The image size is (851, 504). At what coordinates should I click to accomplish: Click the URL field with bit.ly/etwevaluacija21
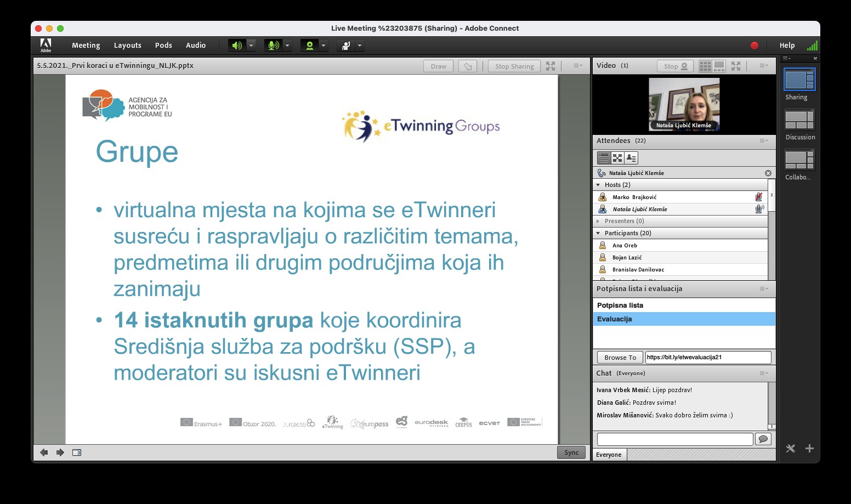pyautogui.click(x=708, y=358)
